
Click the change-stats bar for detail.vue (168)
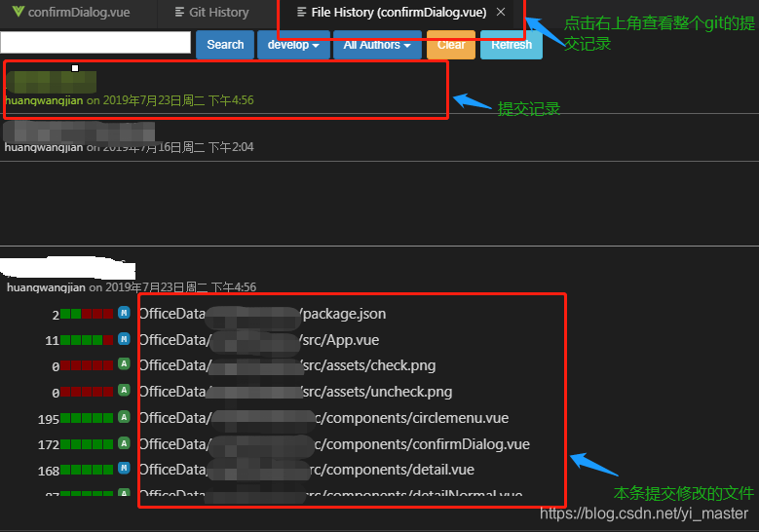[x=87, y=470]
